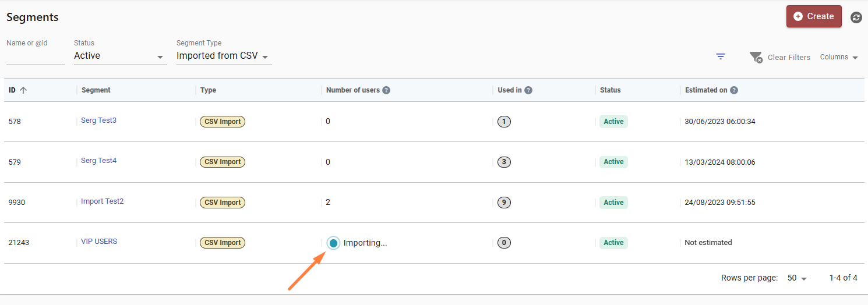Click the Clear Filters funnel icon
Image resolution: width=868 pixels, height=305 pixels.
click(756, 57)
